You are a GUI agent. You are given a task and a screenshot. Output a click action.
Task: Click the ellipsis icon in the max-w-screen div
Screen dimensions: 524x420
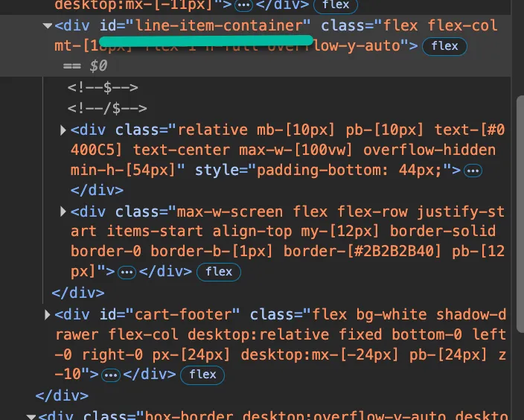127,272
